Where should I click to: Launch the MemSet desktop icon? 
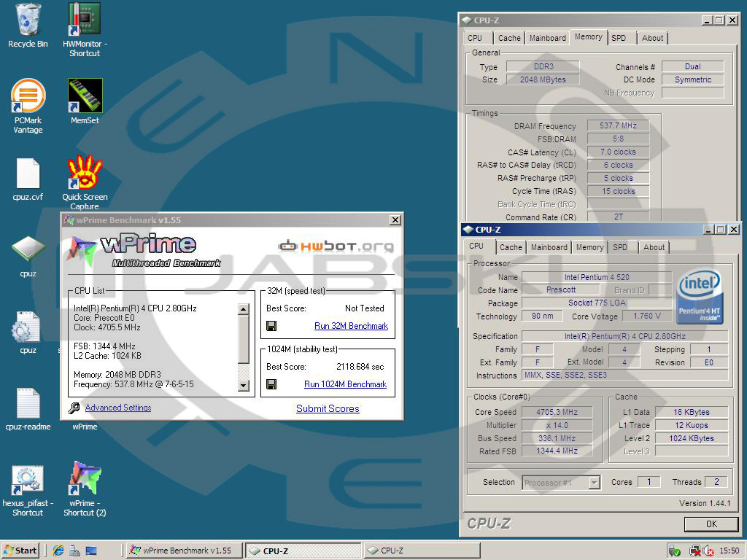pos(85,96)
